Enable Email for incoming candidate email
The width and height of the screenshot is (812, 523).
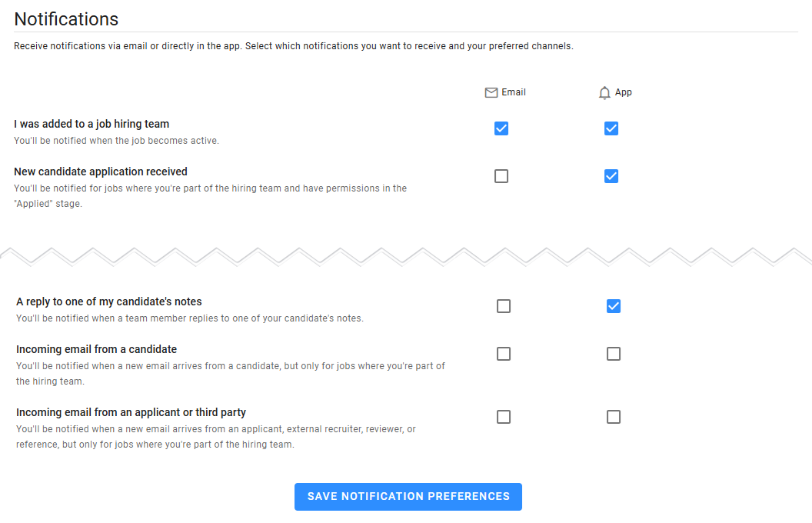click(x=504, y=354)
